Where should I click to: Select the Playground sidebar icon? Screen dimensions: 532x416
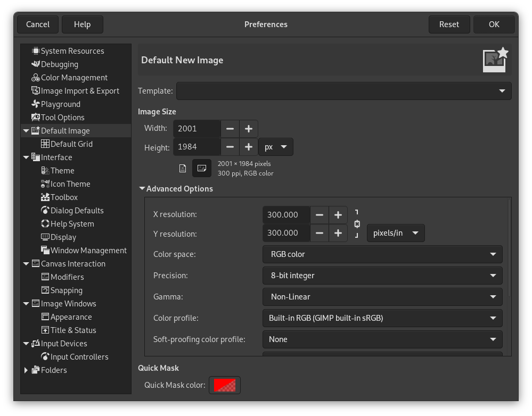pyautogui.click(x=35, y=104)
